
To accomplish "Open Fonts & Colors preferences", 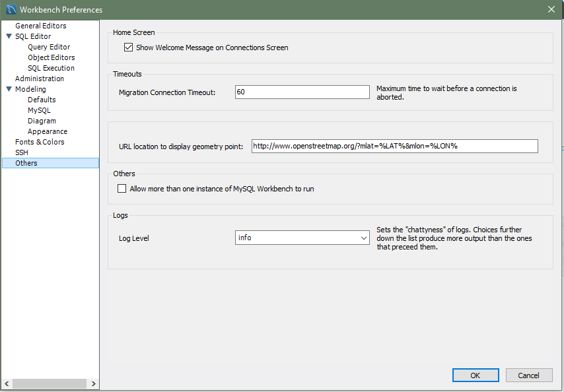I will point(40,142).
